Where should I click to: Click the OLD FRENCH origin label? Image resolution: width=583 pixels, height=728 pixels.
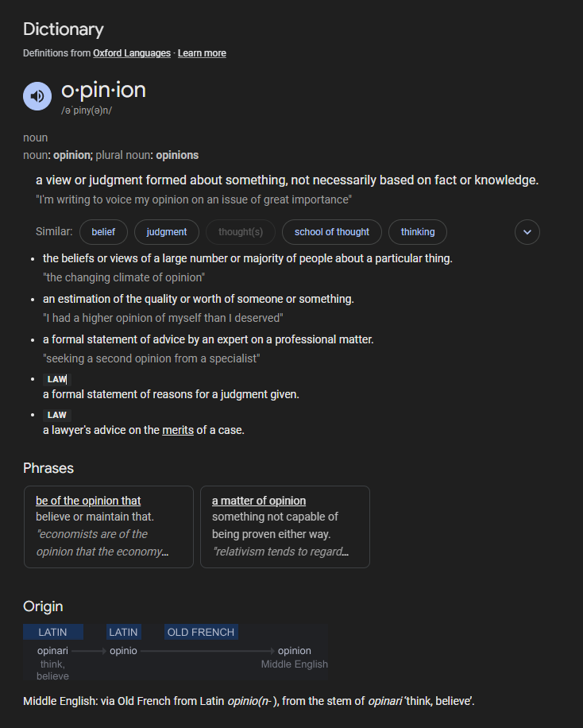tap(201, 633)
